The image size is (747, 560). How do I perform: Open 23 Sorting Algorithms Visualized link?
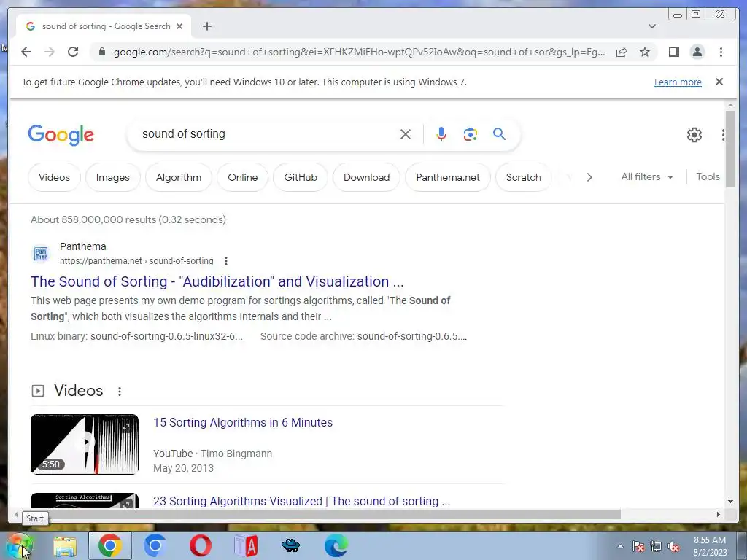pos(301,501)
